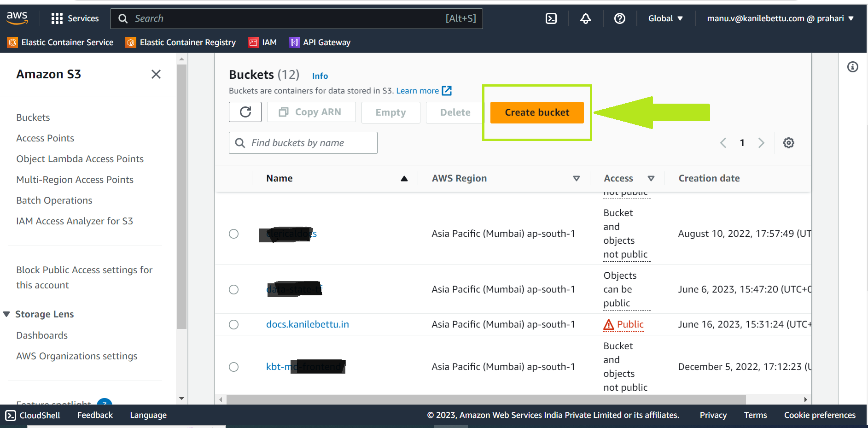The image size is (868, 428).
Task: Open the docs.kanilebettu.in bucket link
Action: click(308, 324)
